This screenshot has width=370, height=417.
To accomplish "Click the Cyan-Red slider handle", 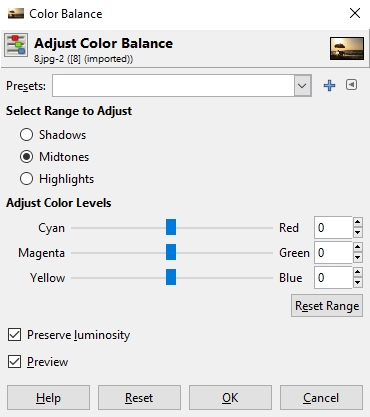I will [171, 227].
